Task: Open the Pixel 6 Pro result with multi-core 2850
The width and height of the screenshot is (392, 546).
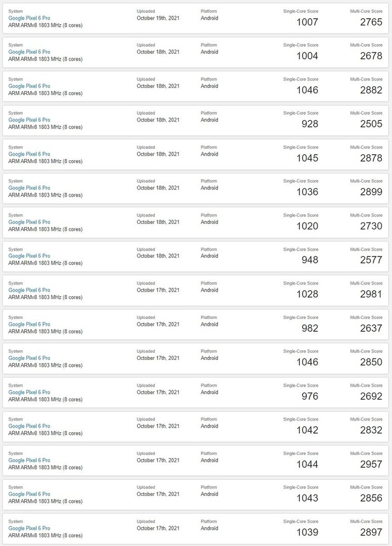Action: coord(29,358)
